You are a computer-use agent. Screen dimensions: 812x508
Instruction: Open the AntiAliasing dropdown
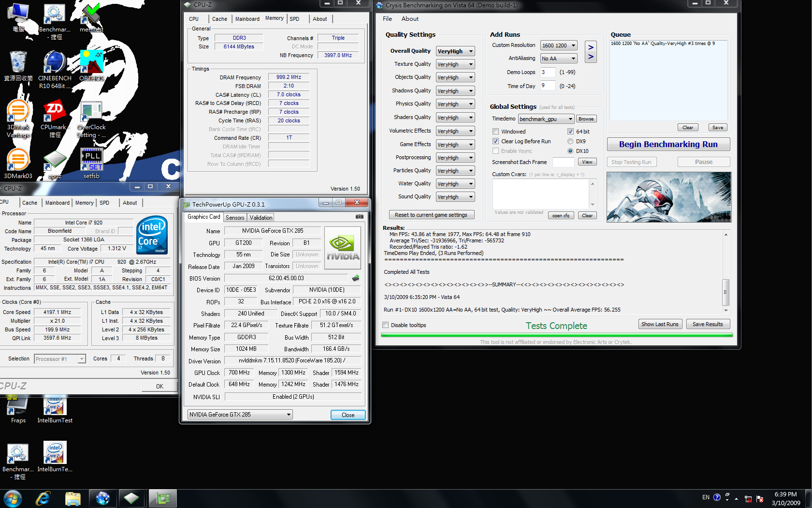click(x=559, y=59)
